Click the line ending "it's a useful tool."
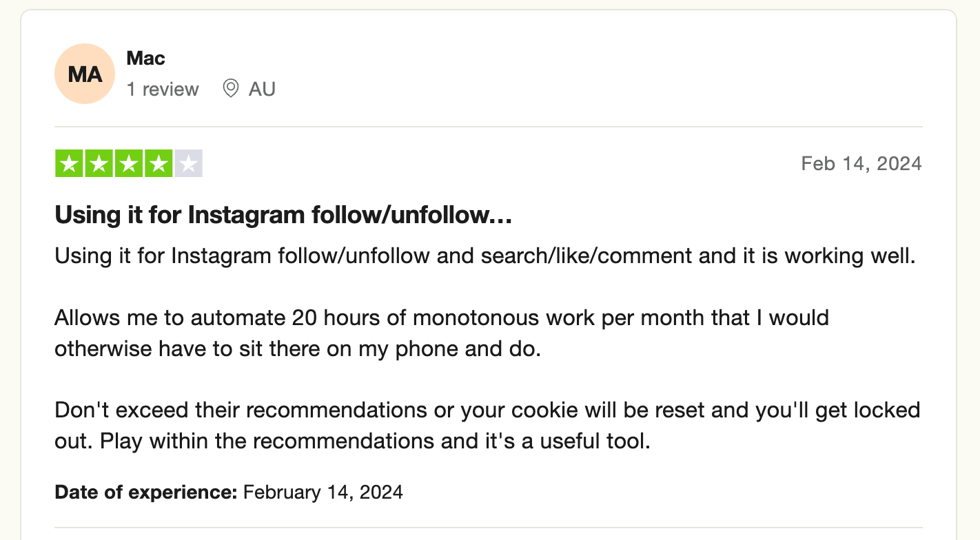This screenshot has width=980, height=540. [353, 441]
